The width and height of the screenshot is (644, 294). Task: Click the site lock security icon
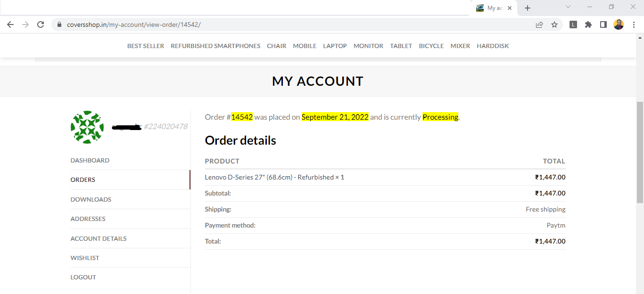59,24
